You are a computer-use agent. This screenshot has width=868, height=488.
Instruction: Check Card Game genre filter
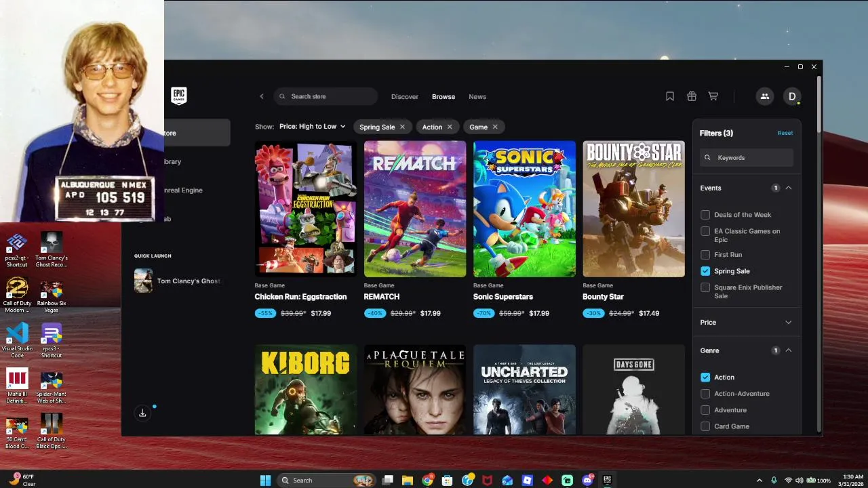705,426
